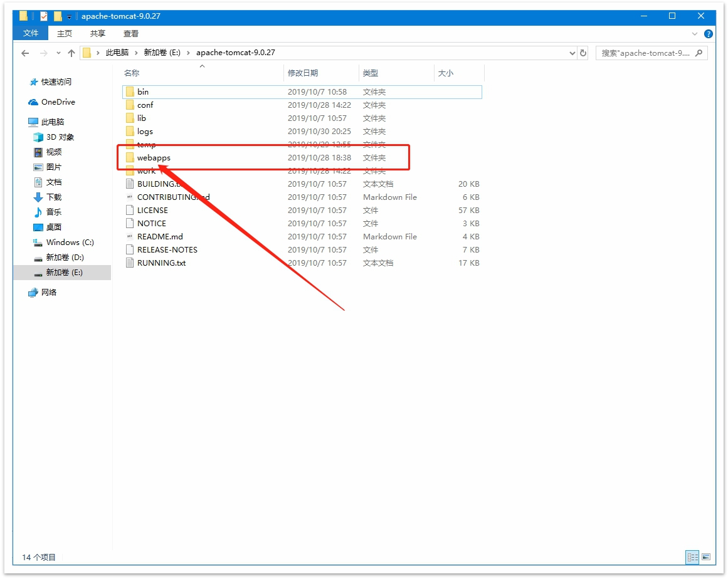Image resolution: width=728 pixels, height=579 pixels.
Task: Open recent locations dropdown arrow
Action: tap(58, 53)
